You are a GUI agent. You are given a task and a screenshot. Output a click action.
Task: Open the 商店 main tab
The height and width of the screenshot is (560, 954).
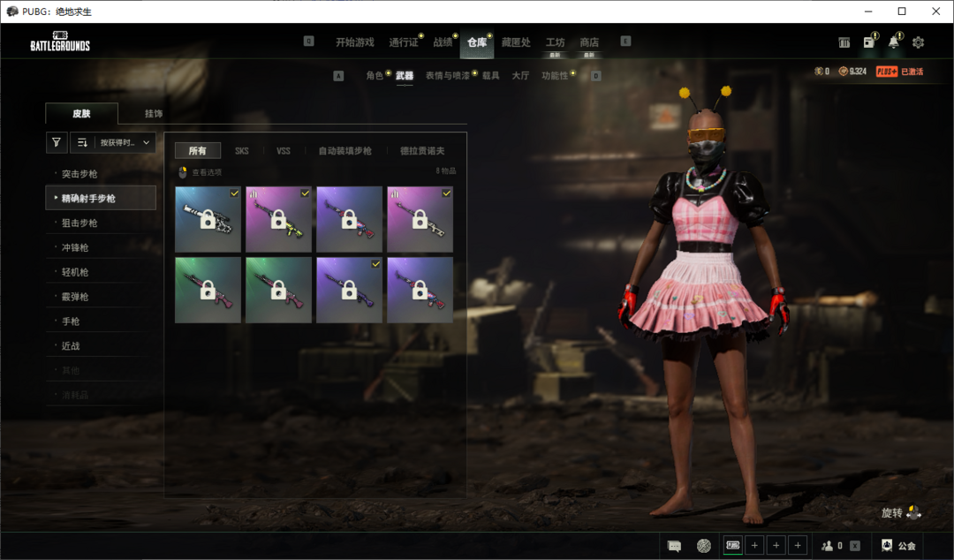[589, 42]
